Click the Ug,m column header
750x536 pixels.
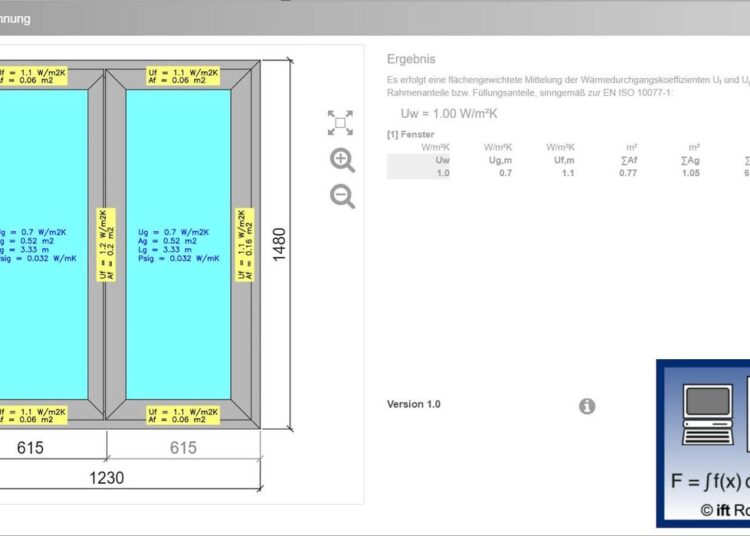500,160
